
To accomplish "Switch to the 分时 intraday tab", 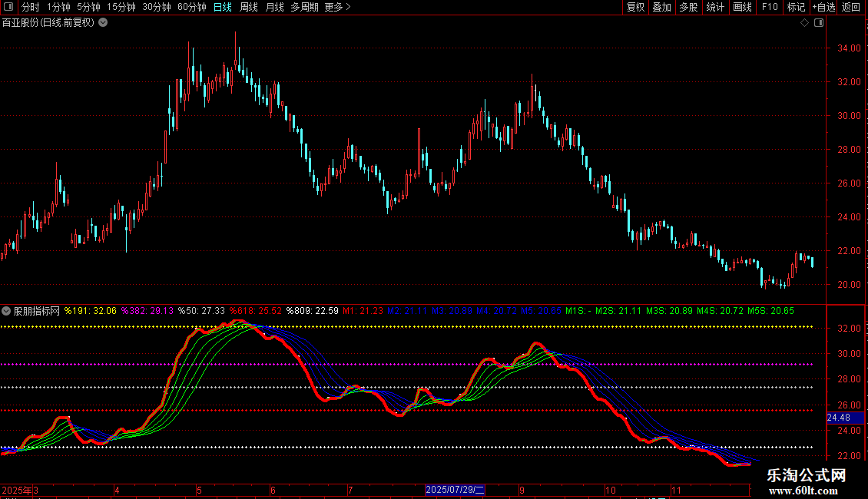I will pyautogui.click(x=31, y=8).
